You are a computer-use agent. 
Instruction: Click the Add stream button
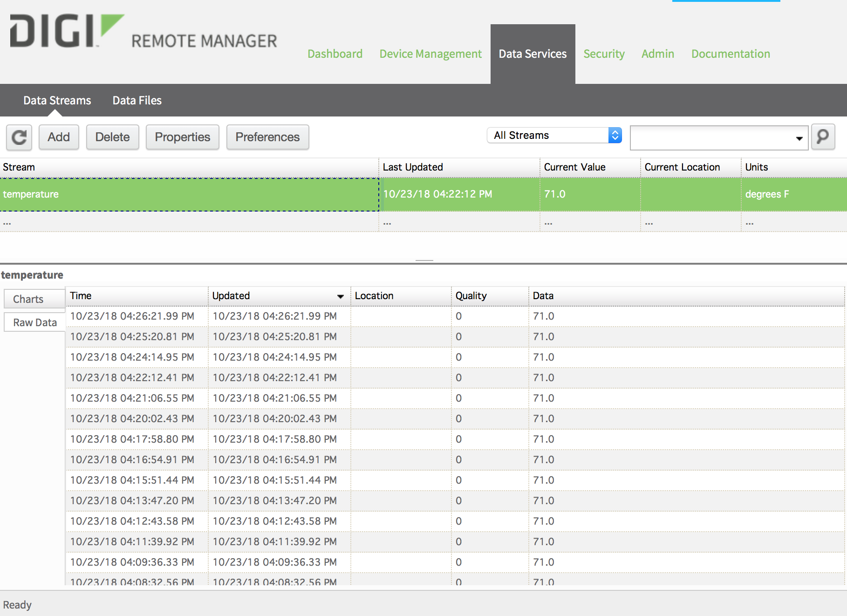coord(59,137)
